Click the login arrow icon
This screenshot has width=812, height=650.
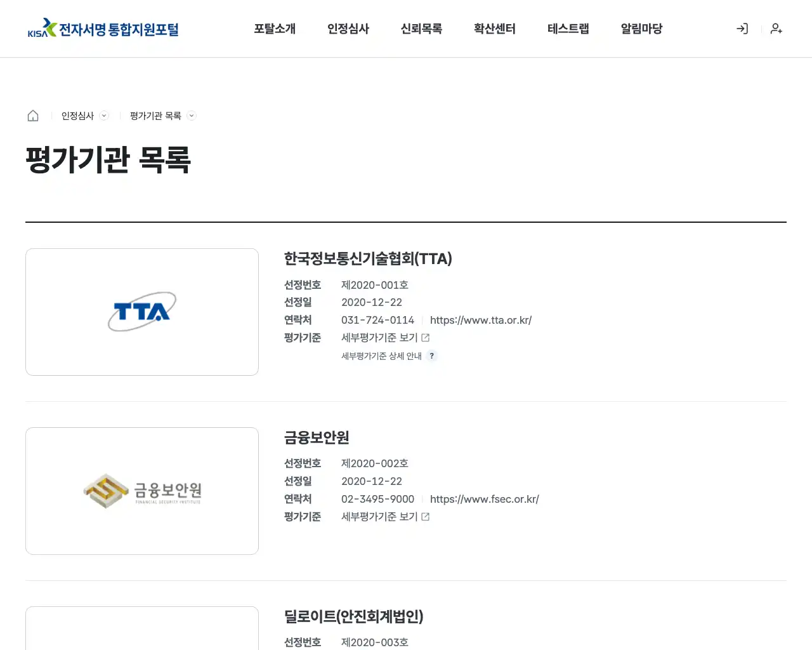point(742,29)
